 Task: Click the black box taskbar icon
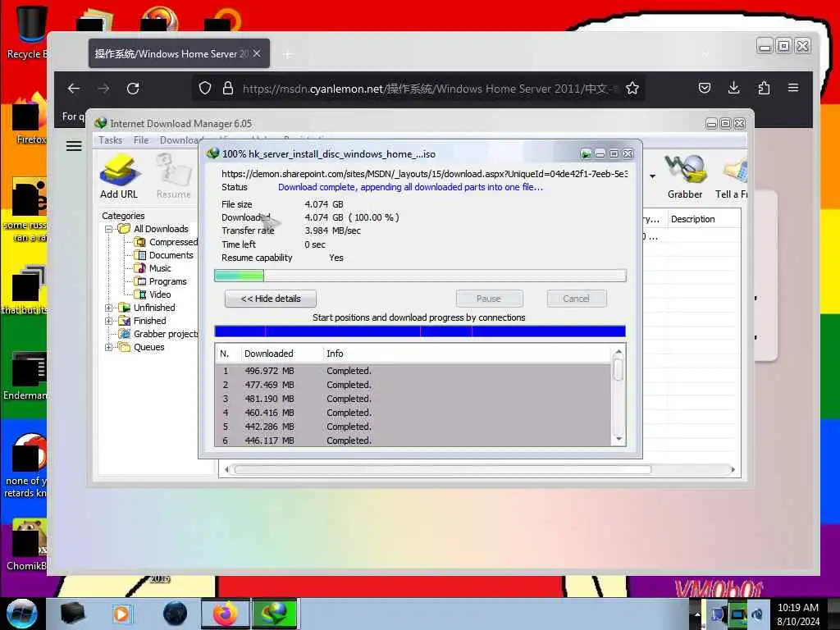[x=72, y=614]
